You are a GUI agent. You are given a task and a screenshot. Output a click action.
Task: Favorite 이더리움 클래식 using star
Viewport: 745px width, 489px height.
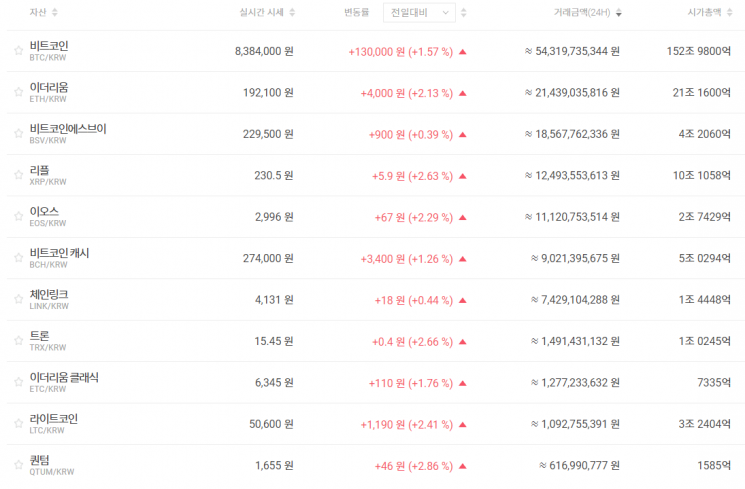[18, 382]
